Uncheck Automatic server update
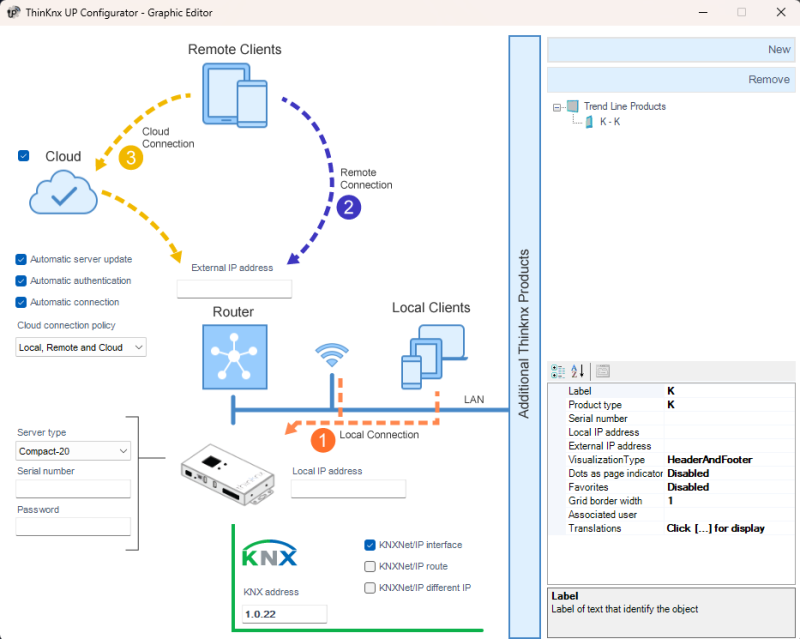 click(21, 259)
